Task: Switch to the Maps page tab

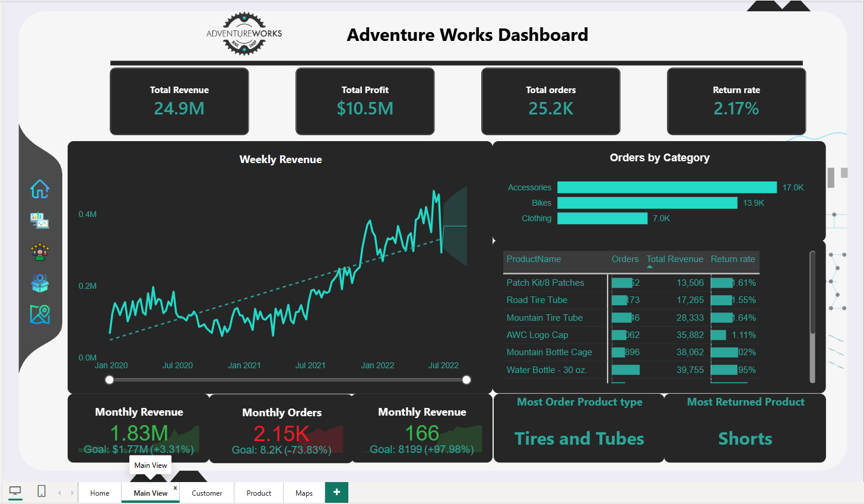Action: [x=304, y=493]
